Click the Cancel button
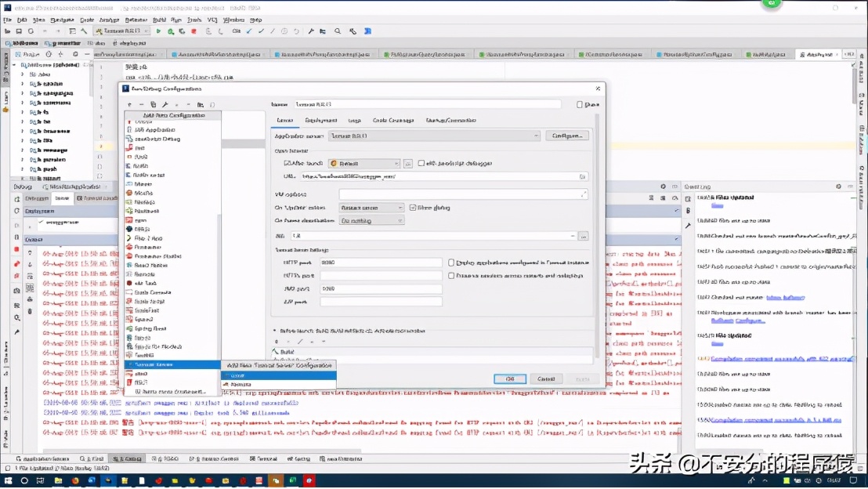This screenshot has width=868, height=489. coord(546,379)
